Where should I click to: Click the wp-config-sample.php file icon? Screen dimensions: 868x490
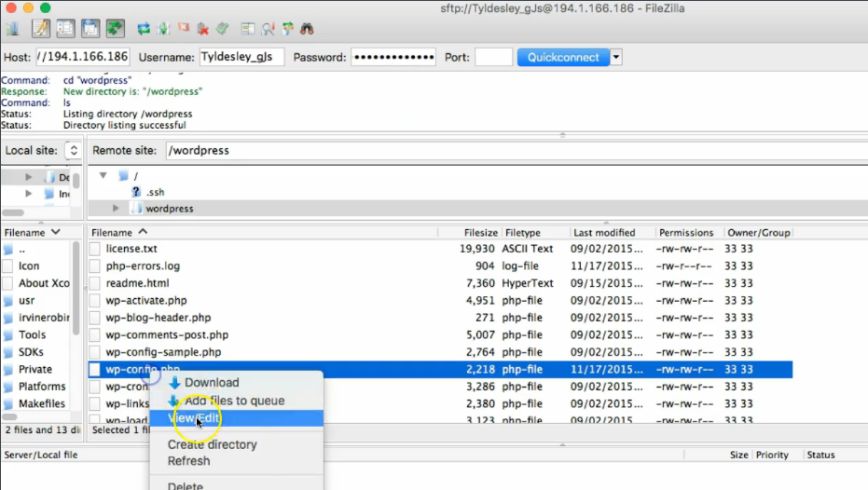pyautogui.click(x=95, y=352)
